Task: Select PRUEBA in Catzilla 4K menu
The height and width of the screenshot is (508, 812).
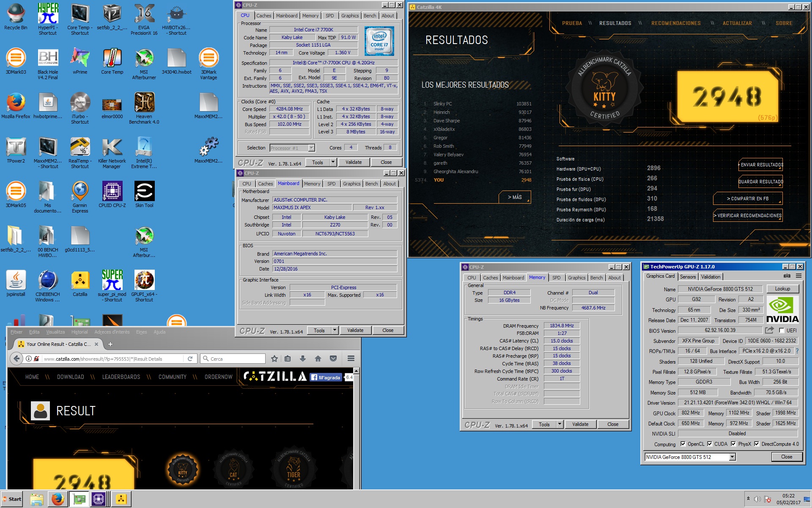Action: click(x=572, y=23)
